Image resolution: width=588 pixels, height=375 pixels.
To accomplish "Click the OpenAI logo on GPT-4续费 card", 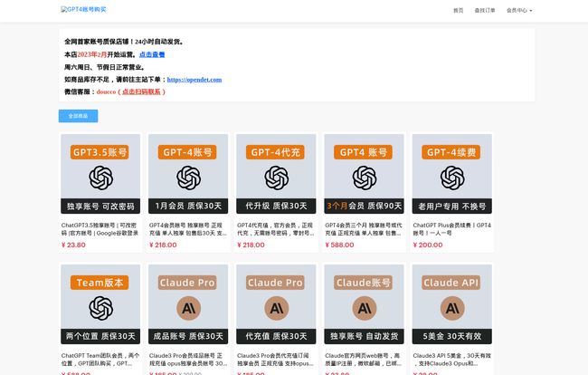I will pos(452,178).
